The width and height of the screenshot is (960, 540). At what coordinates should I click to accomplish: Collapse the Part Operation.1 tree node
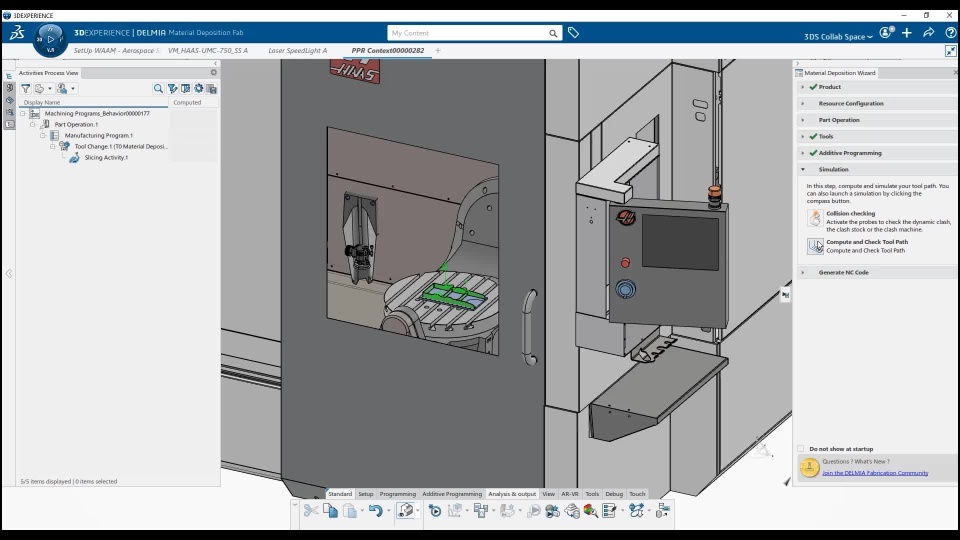click(33, 124)
